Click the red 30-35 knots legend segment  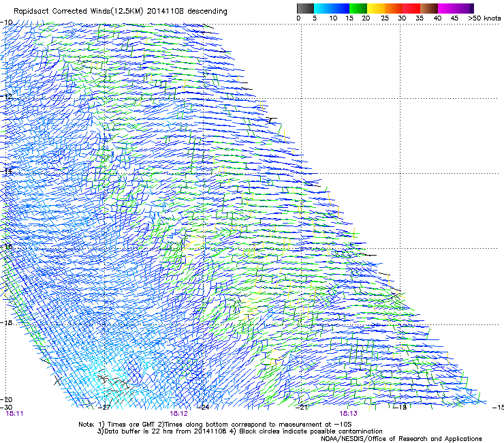pos(411,8)
